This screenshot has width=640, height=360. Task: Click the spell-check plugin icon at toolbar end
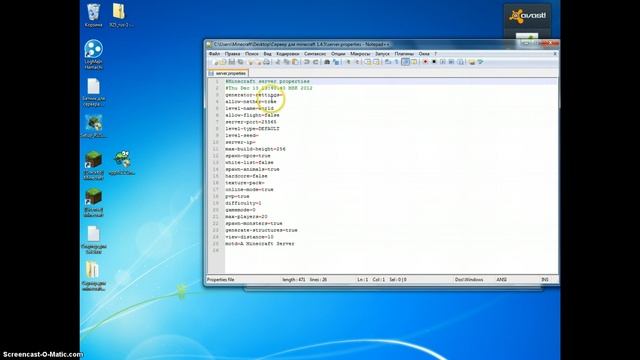click(x=481, y=62)
